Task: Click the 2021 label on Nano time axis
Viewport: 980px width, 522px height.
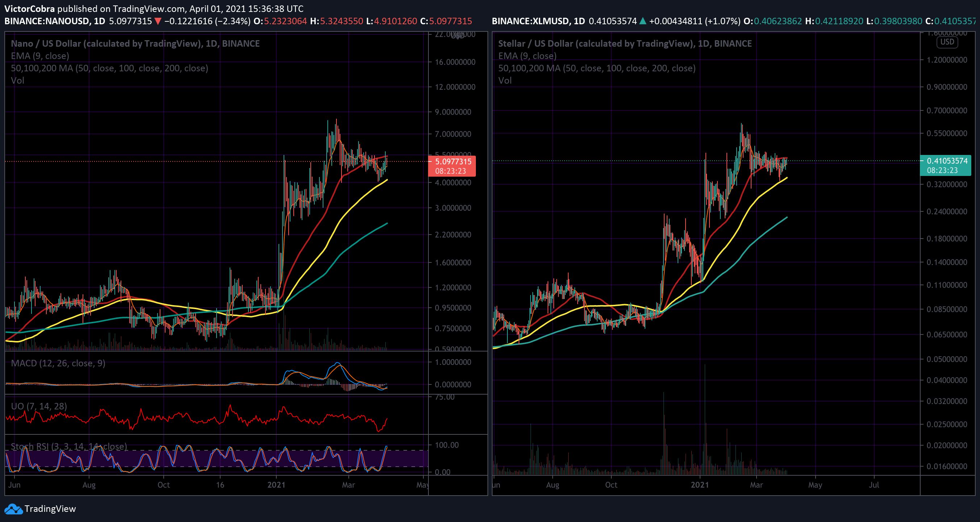Action: (276, 485)
